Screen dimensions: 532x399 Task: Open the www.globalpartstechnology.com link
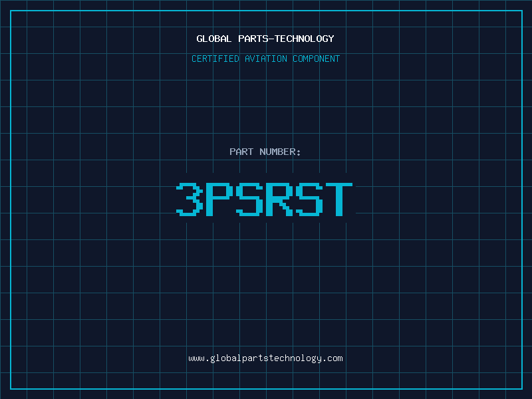point(265,358)
